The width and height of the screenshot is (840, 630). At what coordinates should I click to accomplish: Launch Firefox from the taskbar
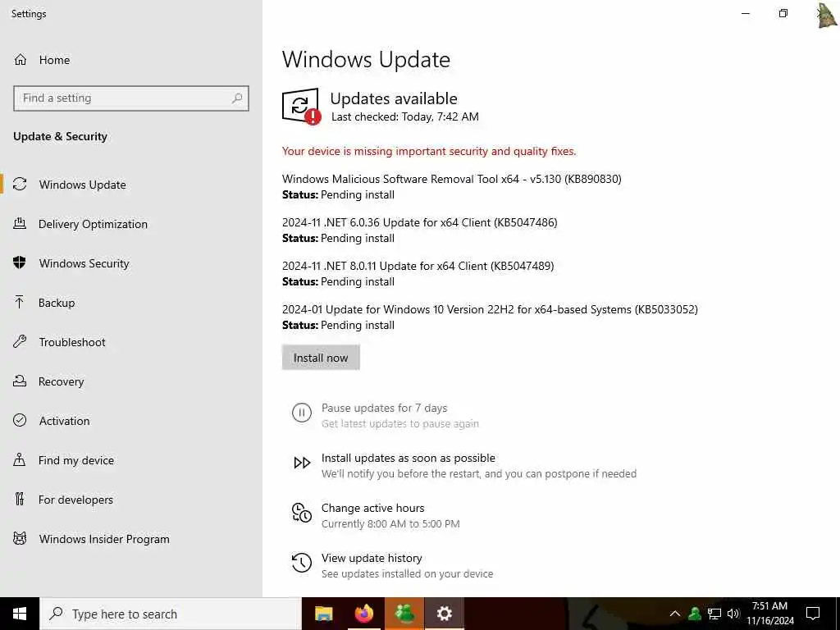pos(364,614)
